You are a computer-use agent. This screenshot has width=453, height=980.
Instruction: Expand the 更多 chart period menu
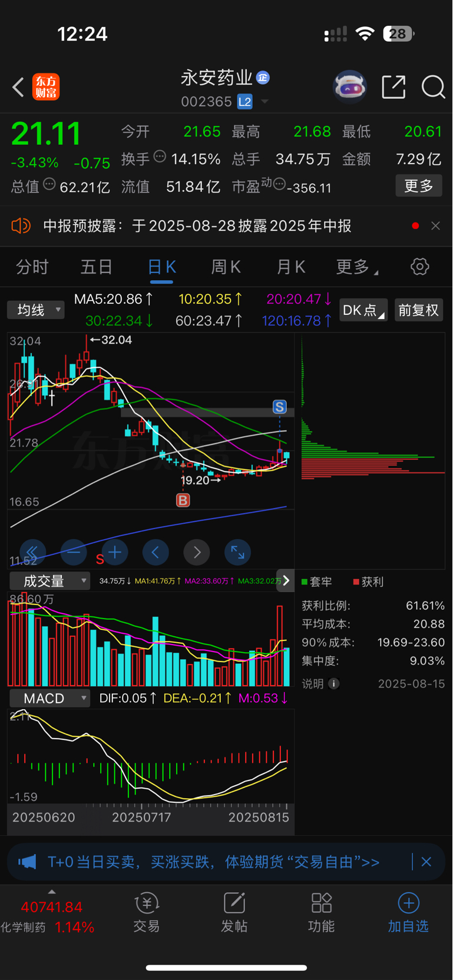point(356,267)
